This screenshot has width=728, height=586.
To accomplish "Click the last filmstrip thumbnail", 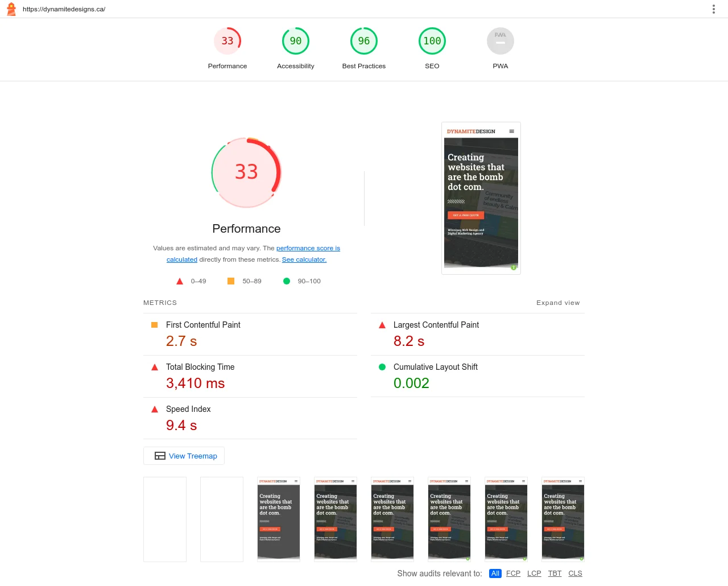I will (562, 519).
